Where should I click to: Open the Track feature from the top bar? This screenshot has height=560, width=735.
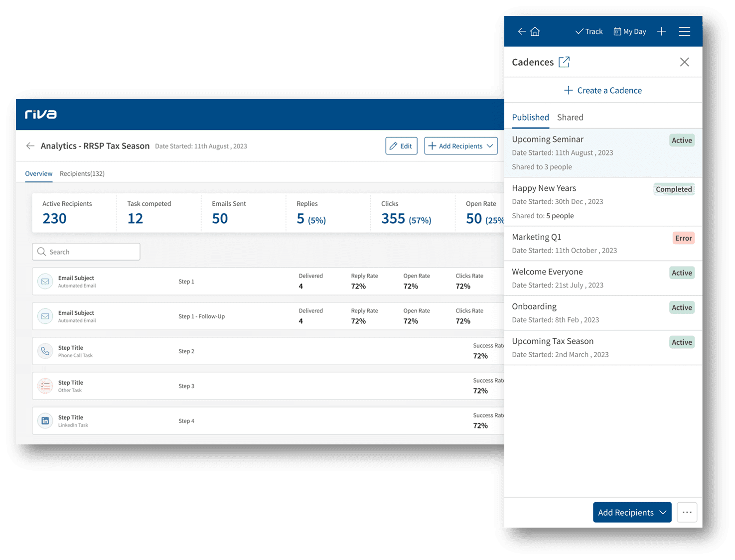[588, 31]
